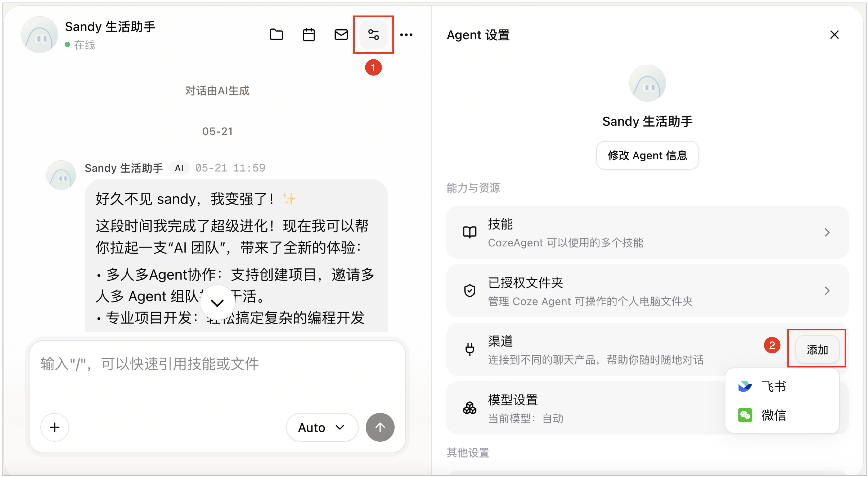Close the Agent 设置 panel
The image size is (868, 477).
click(x=834, y=34)
